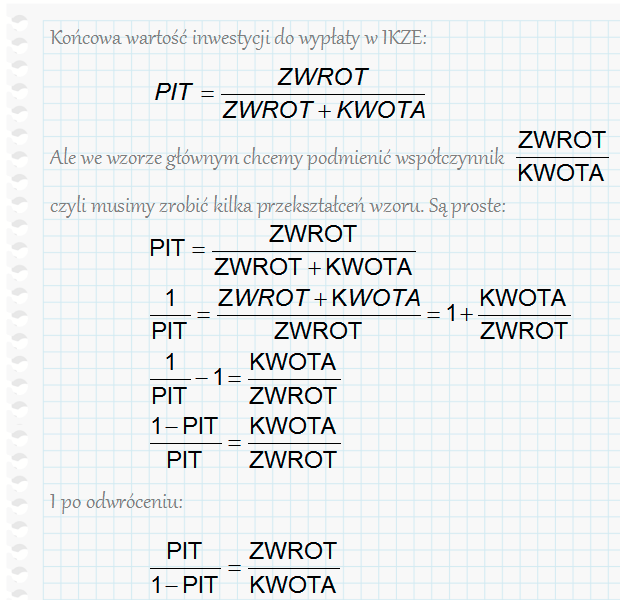The height and width of the screenshot is (600, 620).
Task: Click the '1 − PIT' numerator over PIT
Action: (x=184, y=427)
